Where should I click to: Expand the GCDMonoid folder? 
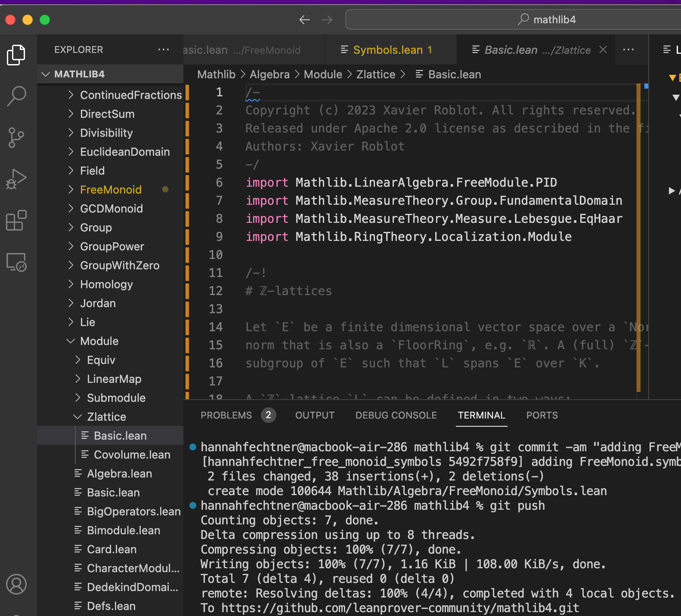click(110, 209)
